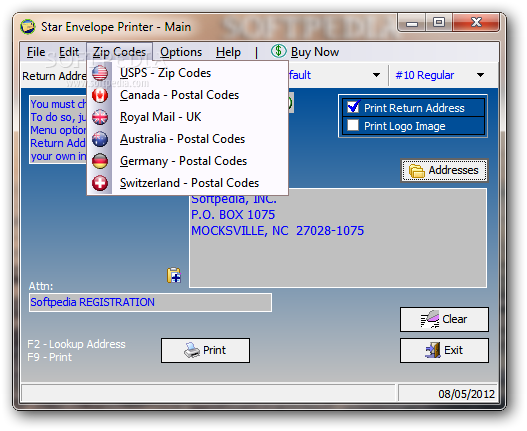Click Buy Now in menu bar
Image resolution: width=527 pixels, height=431 pixels.
315,52
